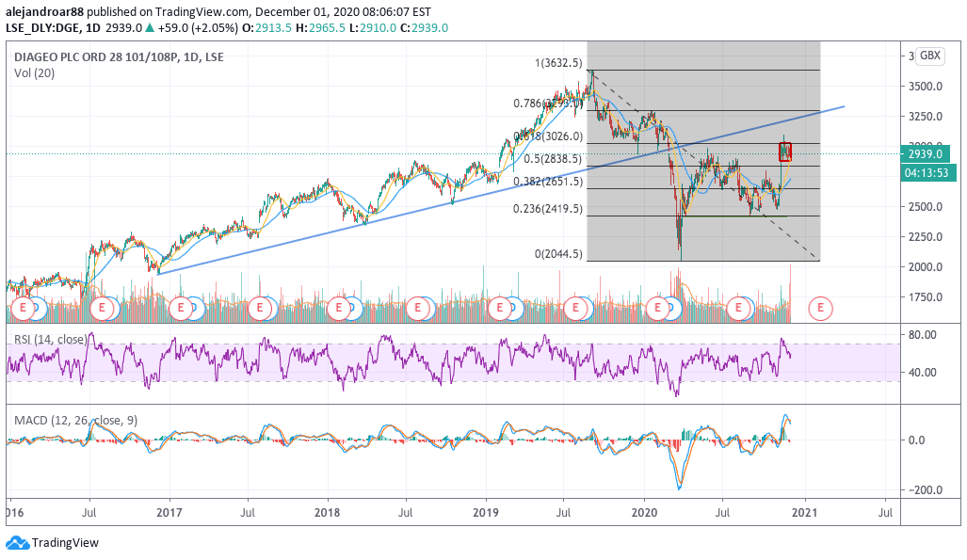The height and width of the screenshot is (560, 967).
Task: Click the O:2913.5 open value
Action: point(266,27)
